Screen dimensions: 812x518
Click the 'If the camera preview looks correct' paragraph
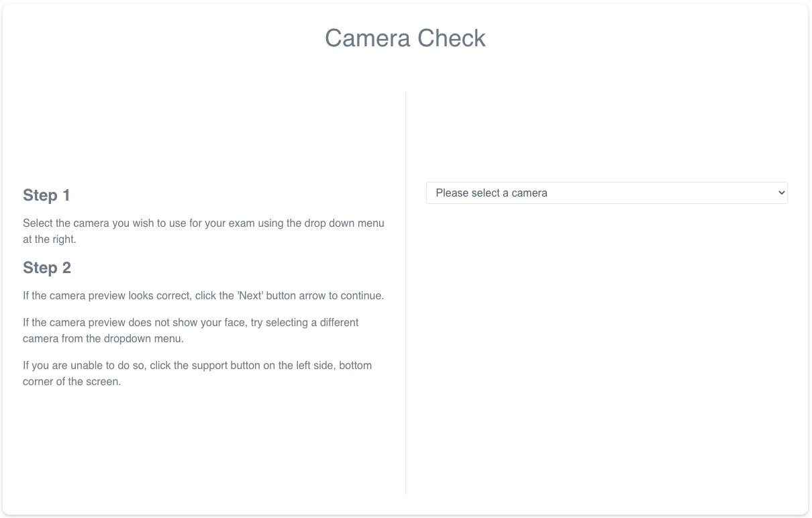(x=203, y=296)
